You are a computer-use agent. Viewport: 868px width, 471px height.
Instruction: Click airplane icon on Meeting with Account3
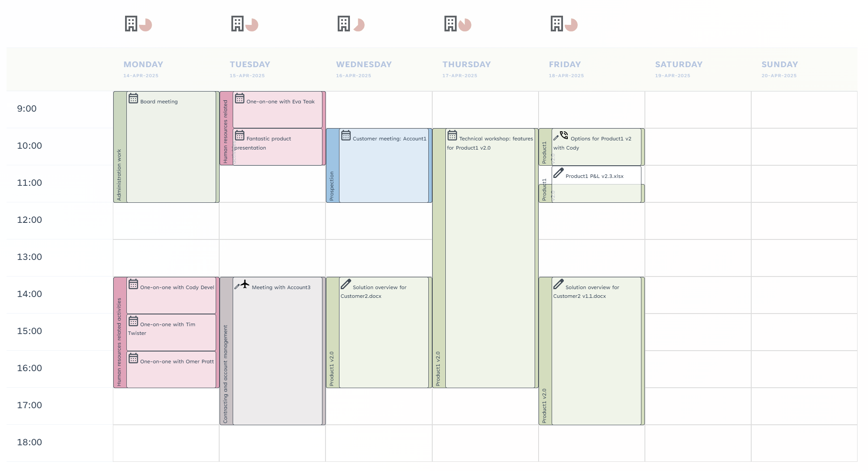(245, 284)
